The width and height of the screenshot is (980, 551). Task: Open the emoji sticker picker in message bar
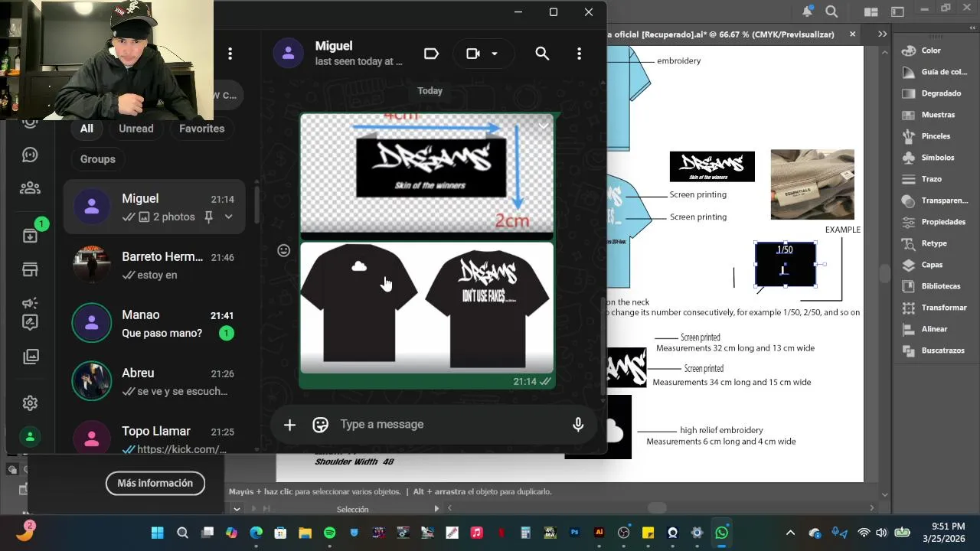click(321, 425)
